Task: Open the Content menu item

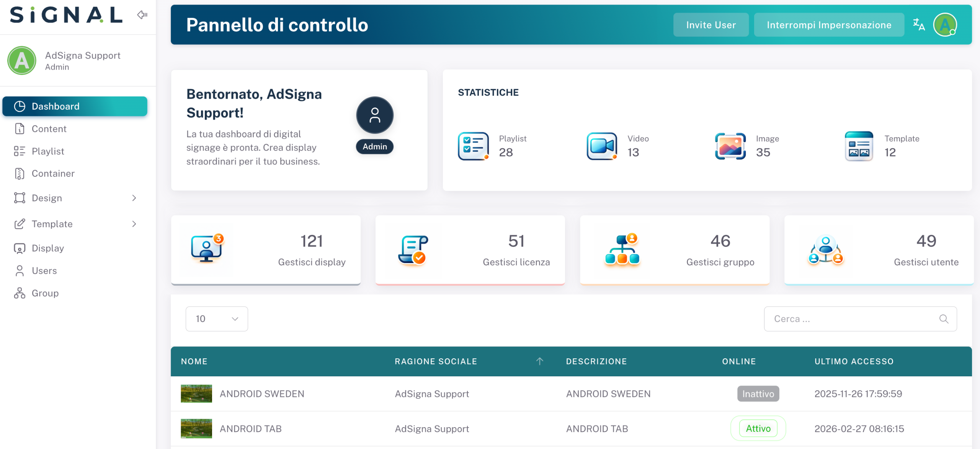Action: click(49, 129)
